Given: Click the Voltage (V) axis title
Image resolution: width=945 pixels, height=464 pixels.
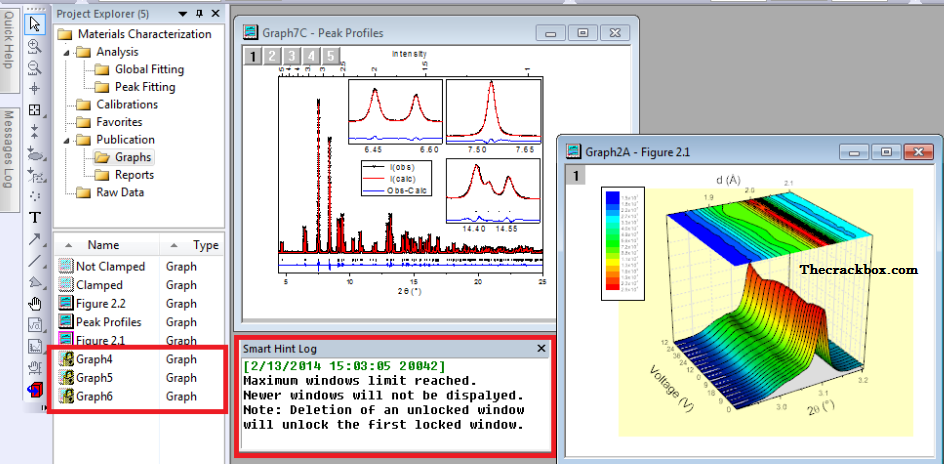Looking at the screenshot, I should pos(672,387).
